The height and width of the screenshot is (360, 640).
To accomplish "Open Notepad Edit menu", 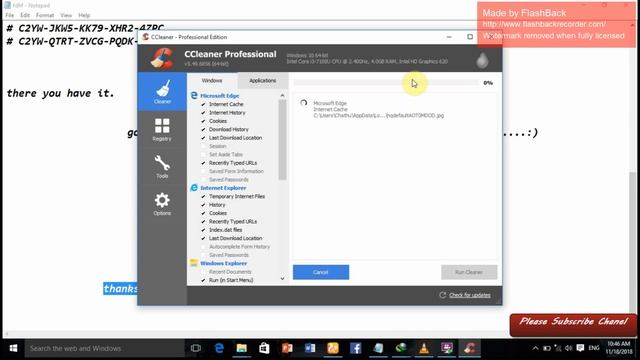I will point(25,15).
